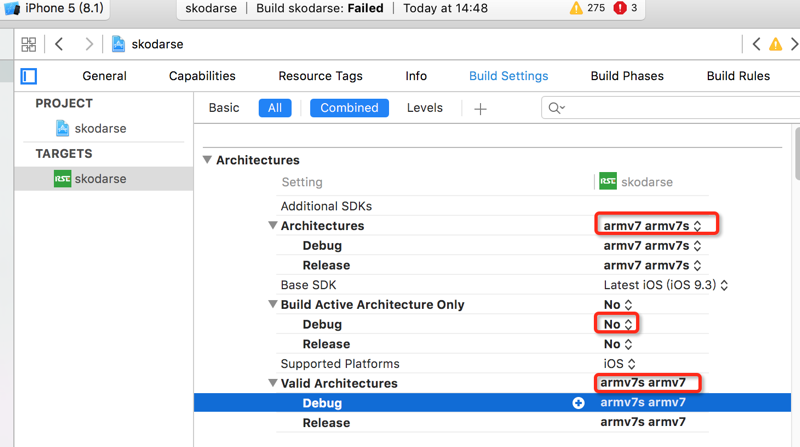Select skodarse project in sidebar
This screenshot has height=447, width=800.
click(x=100, y=128)
